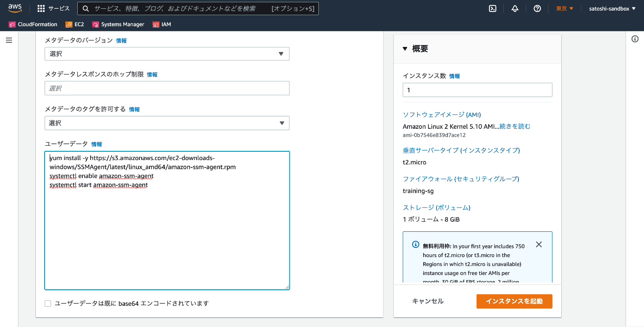644x327 pixels.
Task: Click the search magnifier icon
Action: [x=86, y=8]
